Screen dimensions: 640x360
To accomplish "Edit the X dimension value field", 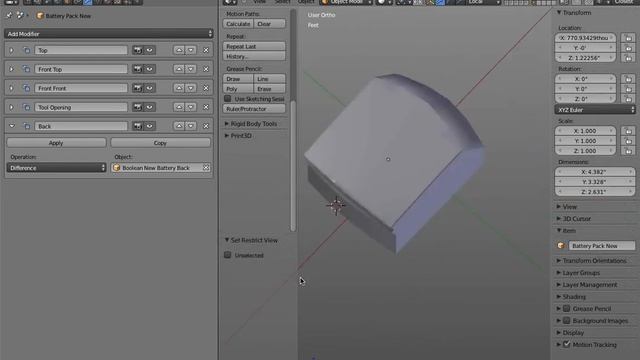I will click(x=595, y=172).
